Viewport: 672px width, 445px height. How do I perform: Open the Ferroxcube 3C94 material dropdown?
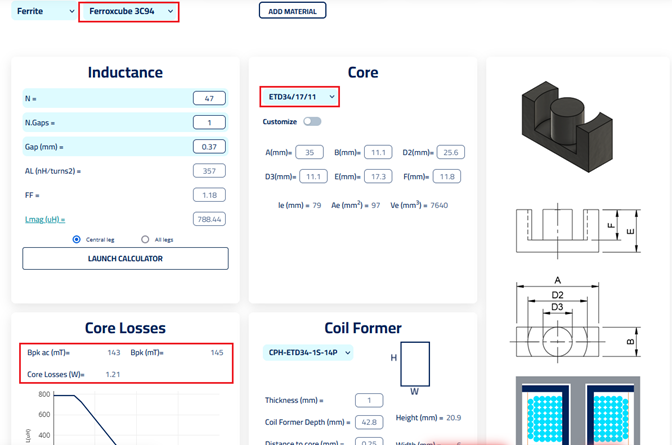pyautogui.click(x=131, y=11)
